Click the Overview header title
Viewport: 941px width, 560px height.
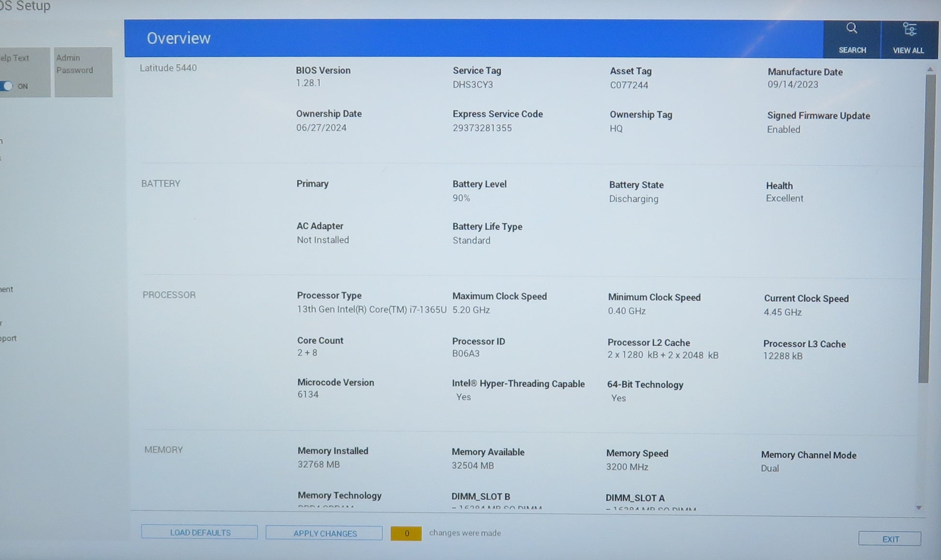[178, 38]
